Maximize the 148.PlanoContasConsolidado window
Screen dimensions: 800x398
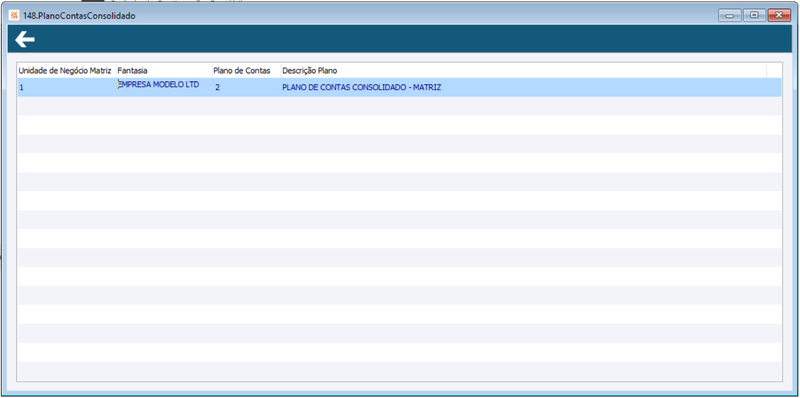click(x=754, y=15)
